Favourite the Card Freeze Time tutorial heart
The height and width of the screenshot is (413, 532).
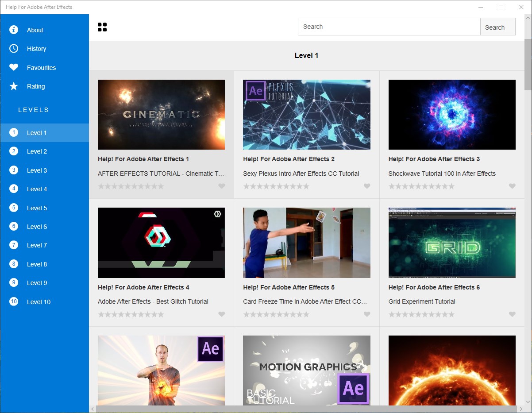(x=367, y=314)
